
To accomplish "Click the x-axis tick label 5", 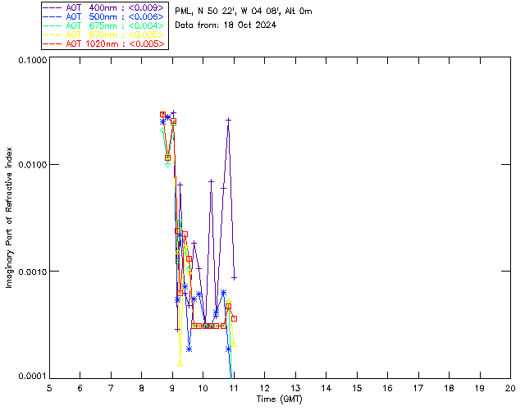I will point(49,388).
